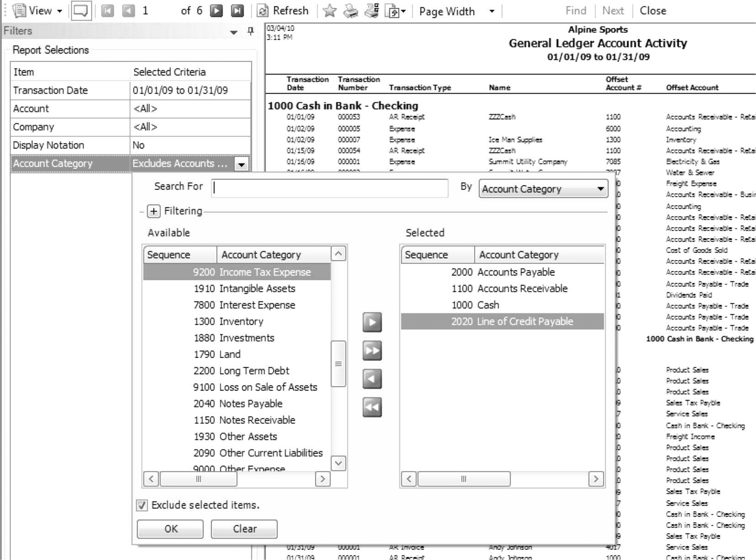This screenshot has width=756, height=560.
Task: Move selected item to Selected list
Action: [x=372, y=322]
